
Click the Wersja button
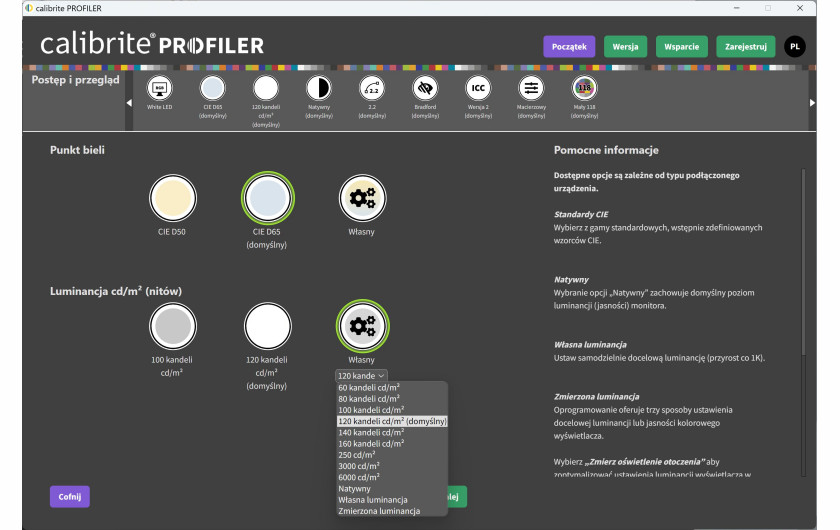click(625, 47)
